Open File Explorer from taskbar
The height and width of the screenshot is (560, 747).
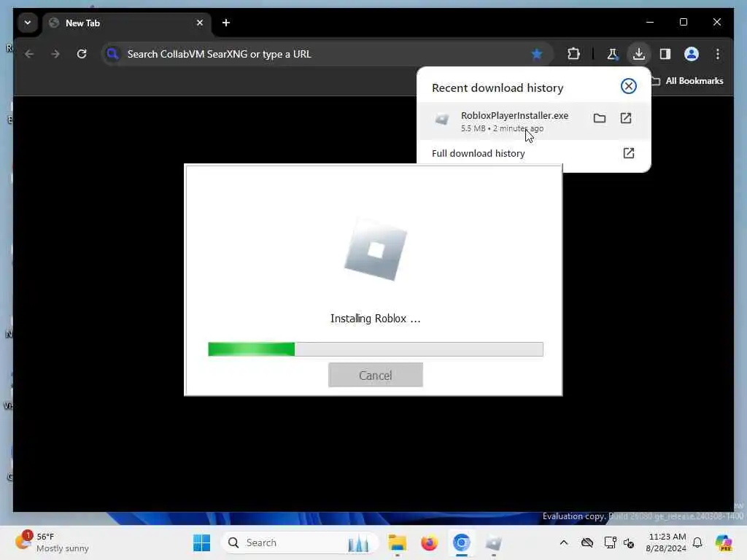coord(397,542)
